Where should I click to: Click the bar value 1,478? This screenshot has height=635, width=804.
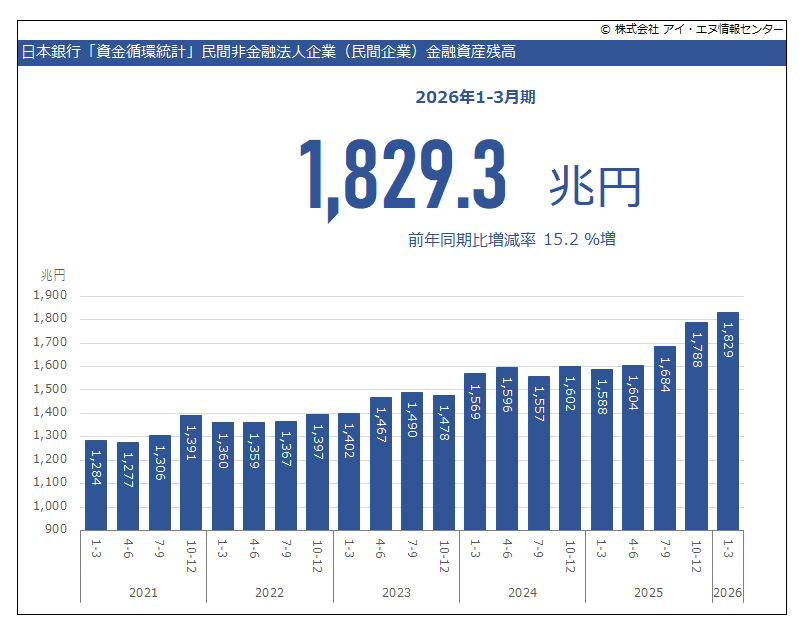[444, 423]
